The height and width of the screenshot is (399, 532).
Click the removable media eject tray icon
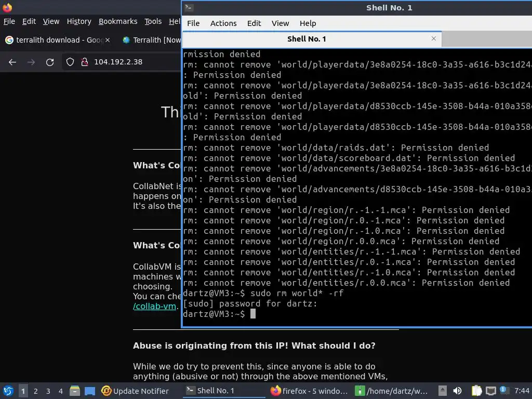(x=442, y=391)
